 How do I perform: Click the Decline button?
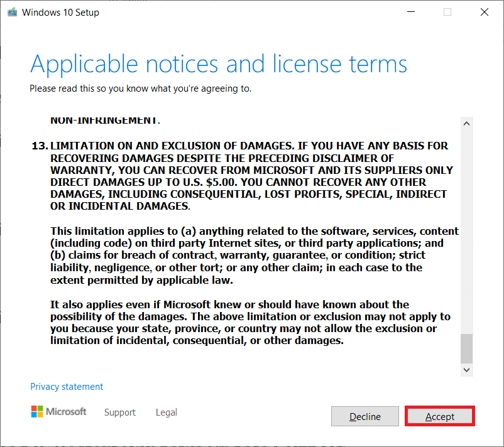tap(365, 416)
